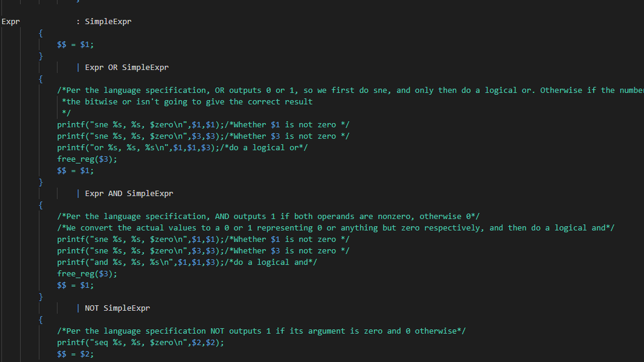Click comment starting 'Per the language specification, OR'
Screen dimensions: 644x362
click(x=350, y=90)
